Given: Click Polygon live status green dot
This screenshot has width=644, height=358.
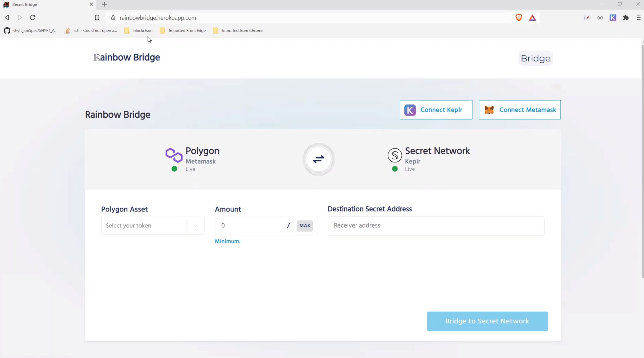Looking at the screenshot, I should tap(174, 169).
